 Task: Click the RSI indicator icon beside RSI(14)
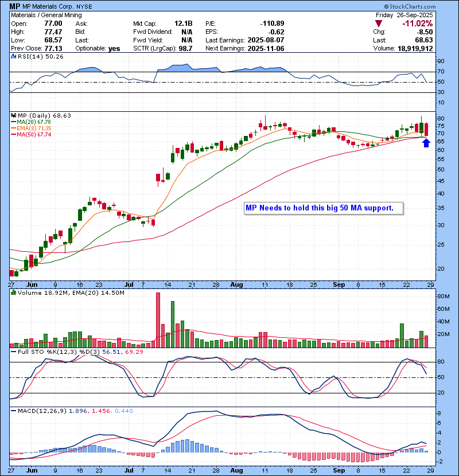[13, 56]
